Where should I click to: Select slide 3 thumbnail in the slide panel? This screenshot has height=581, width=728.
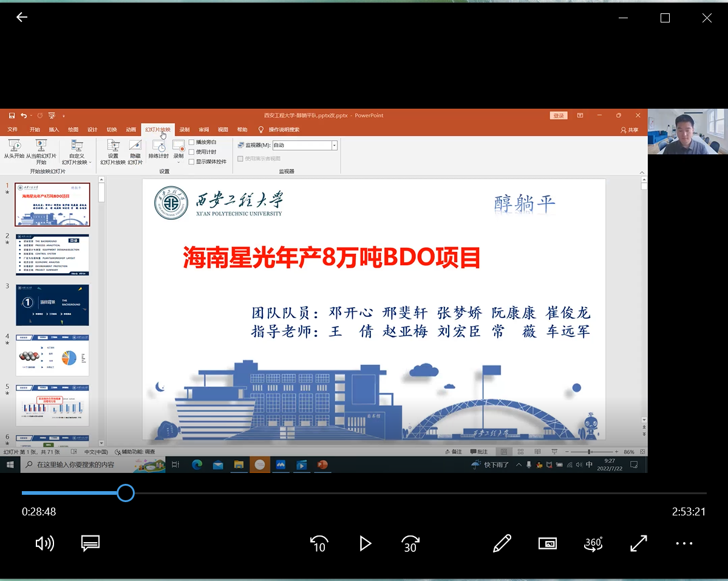point(52,305)
